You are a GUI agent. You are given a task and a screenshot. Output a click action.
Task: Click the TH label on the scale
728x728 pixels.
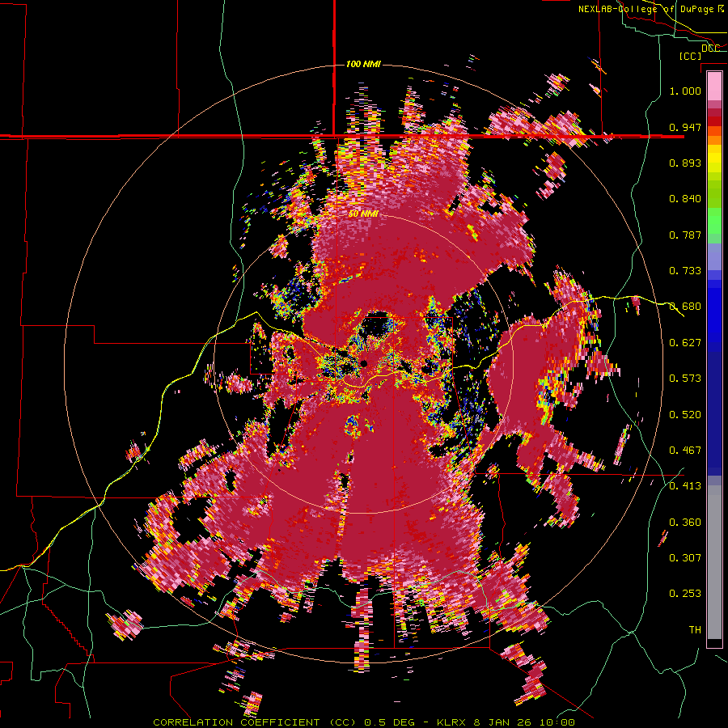click(x=695, y=629)
